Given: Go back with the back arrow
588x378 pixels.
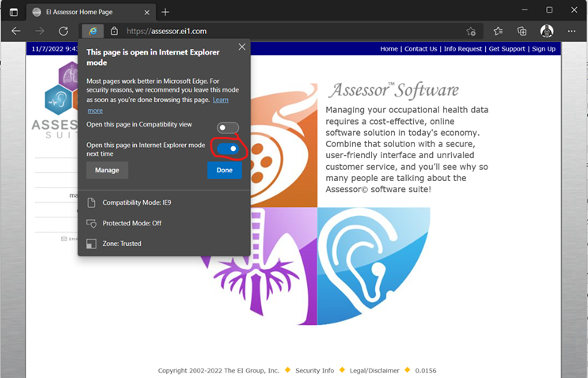Looking at the screenshot, I should [x=16, y=31].
